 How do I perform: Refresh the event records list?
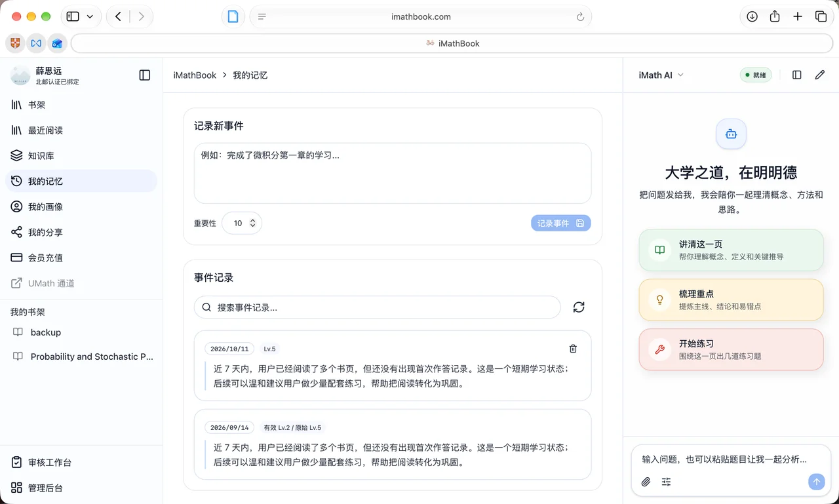click(579, 307)
